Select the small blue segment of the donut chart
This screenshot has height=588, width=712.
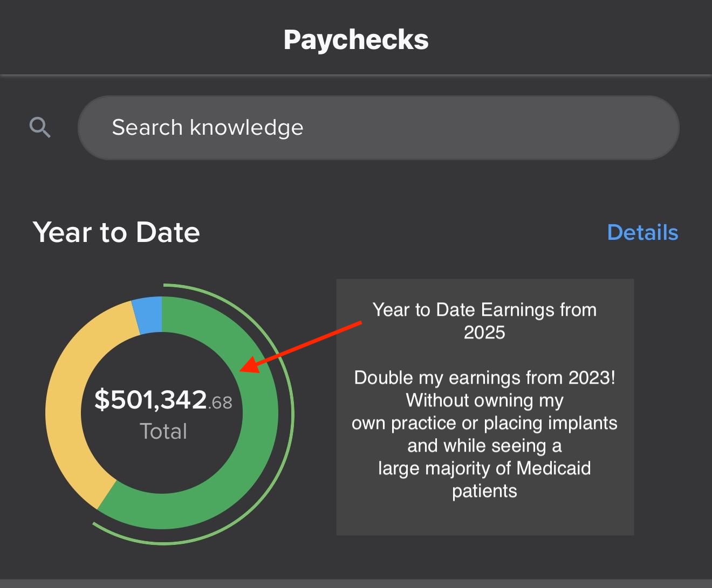(x=148, y=314)
